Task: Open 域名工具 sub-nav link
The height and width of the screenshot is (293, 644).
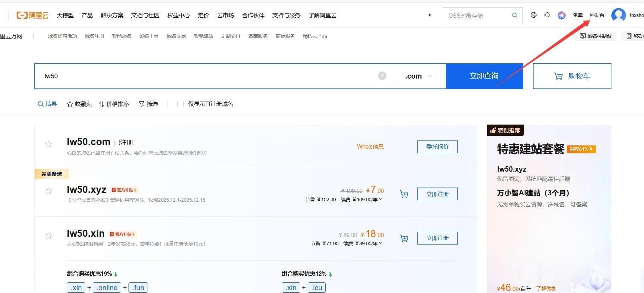Action: point(149,36)
